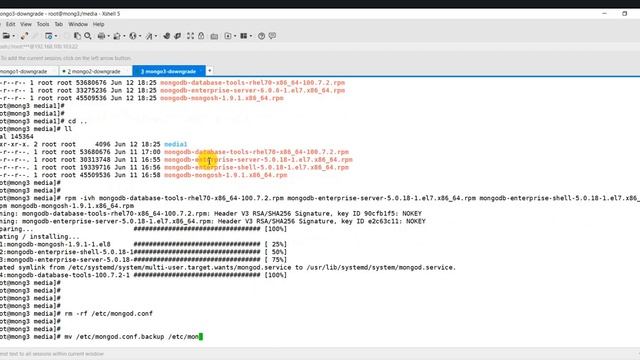Click the chat bubble feedback icon

click(x=272, y=36)
